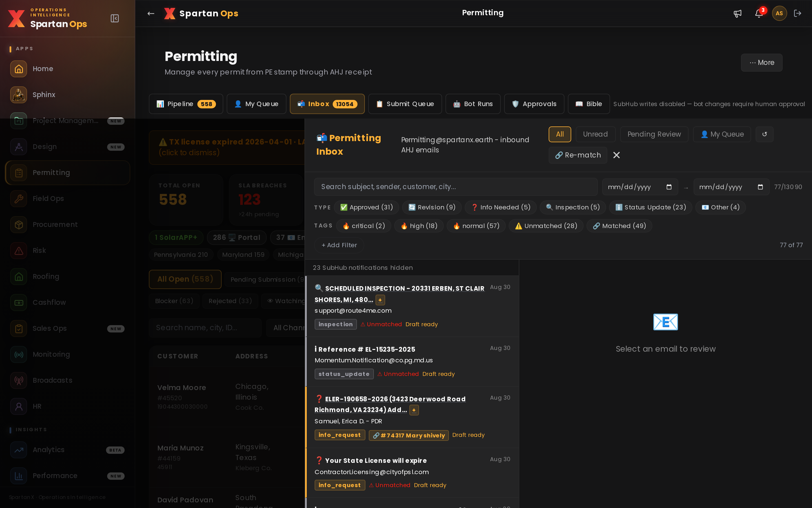Toggle the Matched (49) tag filter
This screenshot has height=508, width=812.
tap(619, 226)
